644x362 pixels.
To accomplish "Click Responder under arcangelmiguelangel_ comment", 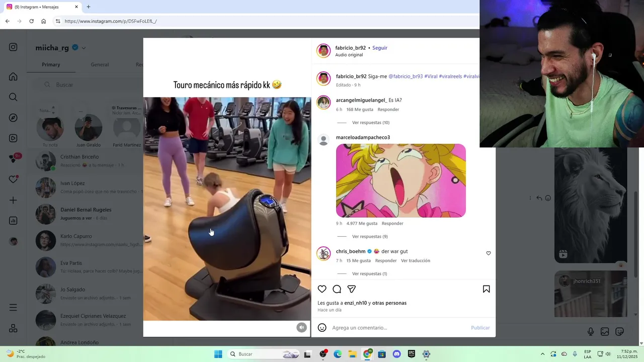I will pos(388,110).
